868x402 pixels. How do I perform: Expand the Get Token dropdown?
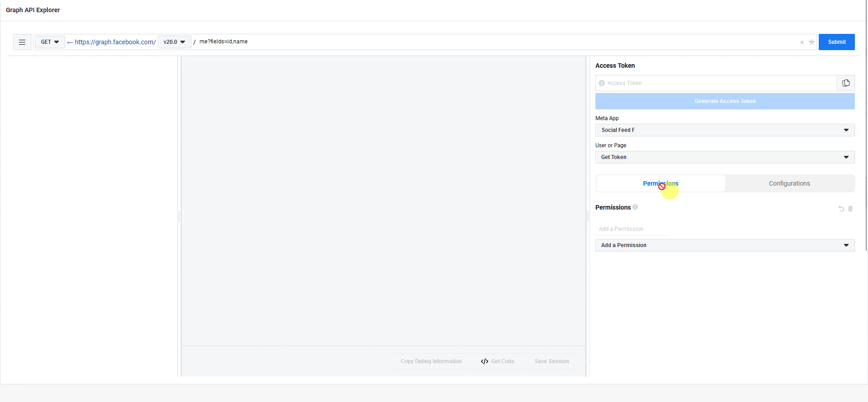pos(725,157)
